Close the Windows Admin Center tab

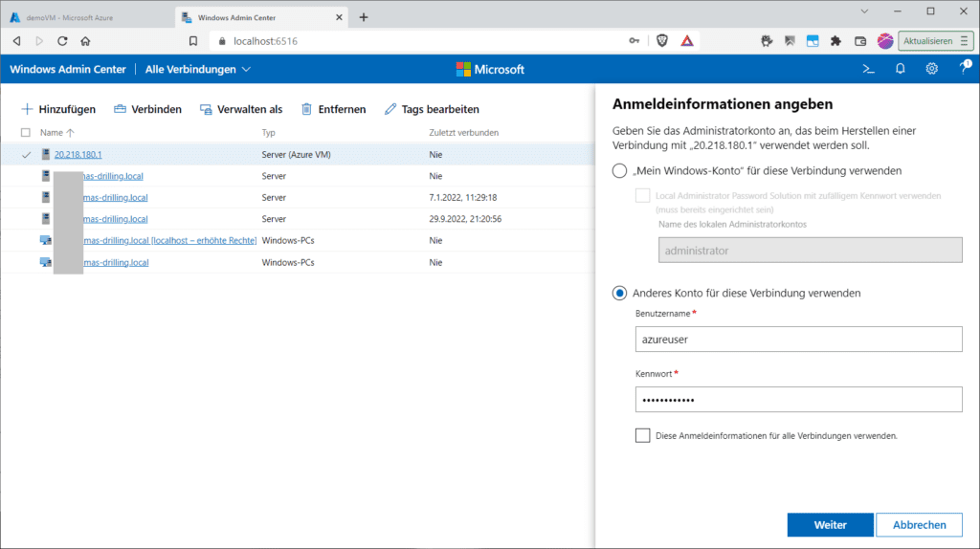pyautogui.click(x=340, y=17)
